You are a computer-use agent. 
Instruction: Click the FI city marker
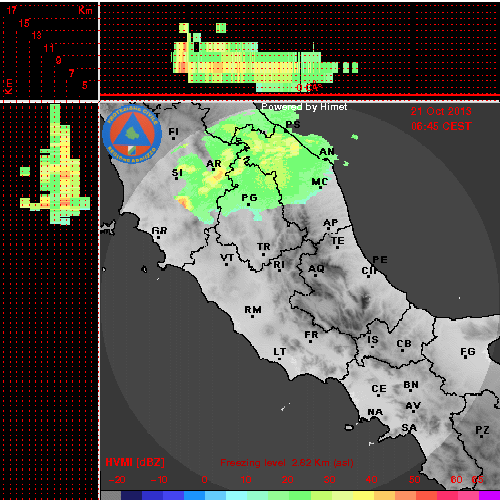173,138
